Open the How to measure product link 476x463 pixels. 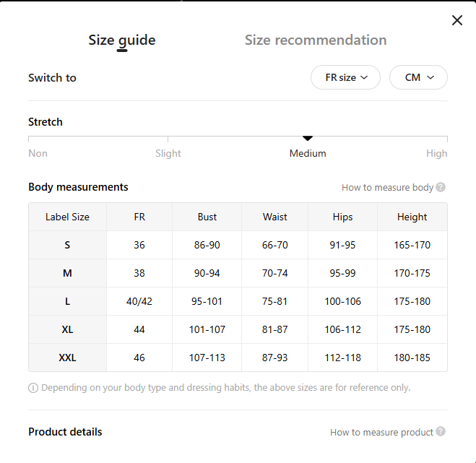pos(381,432)
